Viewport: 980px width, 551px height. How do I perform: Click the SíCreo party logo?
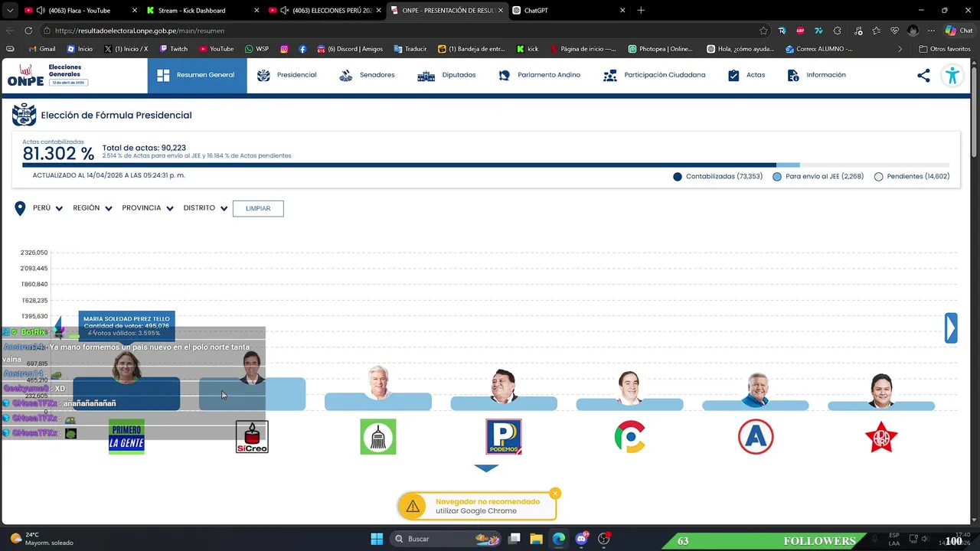[x=252, y=436]
